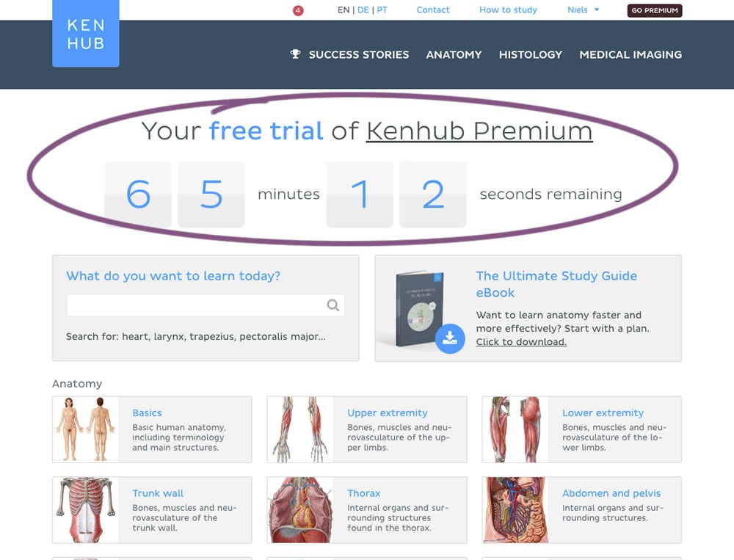
Task: Open the Anatomy menu
Action: tap(454, 55)
